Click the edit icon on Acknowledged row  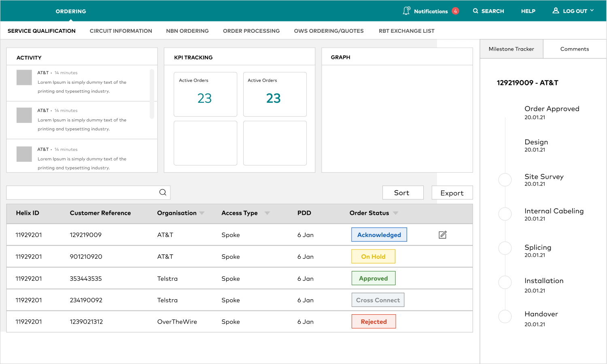click(443, 235)
